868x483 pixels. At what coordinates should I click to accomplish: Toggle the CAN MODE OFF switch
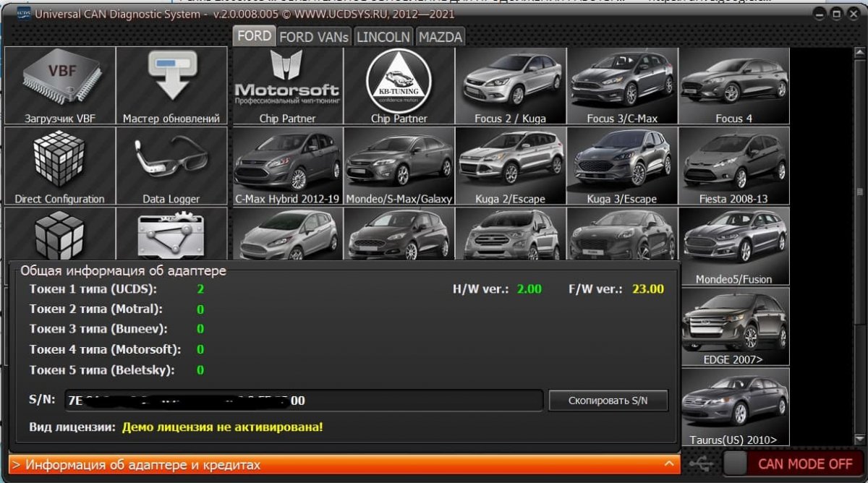[x=793, y=463]
